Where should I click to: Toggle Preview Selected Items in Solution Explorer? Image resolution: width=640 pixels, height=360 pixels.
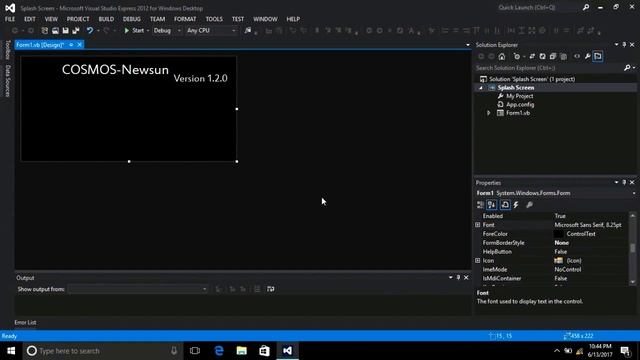pos(598,56)
